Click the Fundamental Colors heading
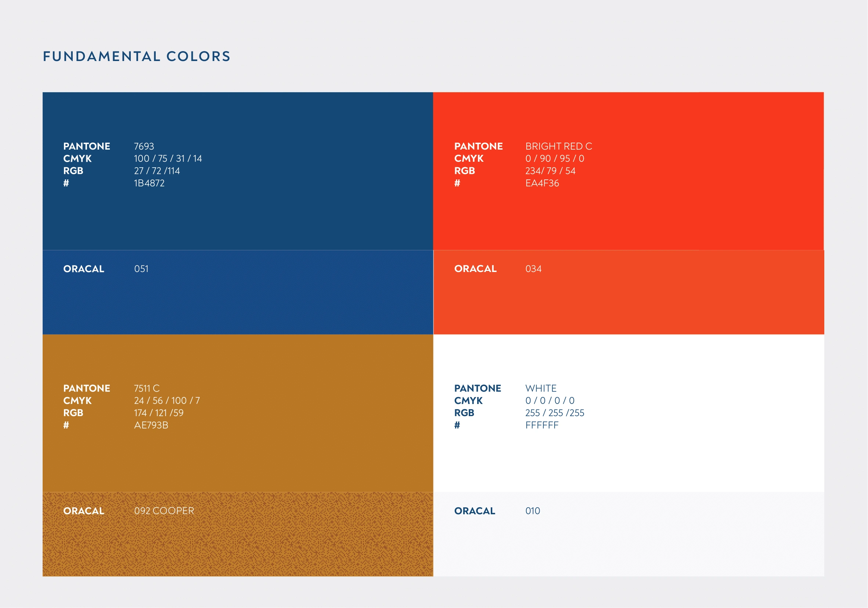Viewport: 868px width, 608px height. pos(137,56)
